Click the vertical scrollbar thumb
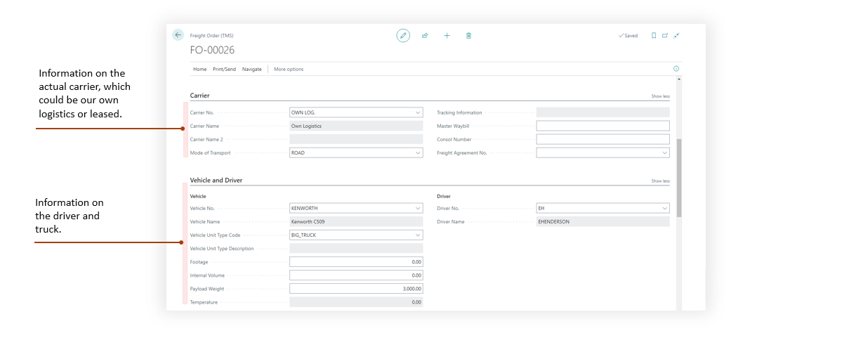Screen dimensions: 868x338 pyautogui.click(x=679, y=177)
